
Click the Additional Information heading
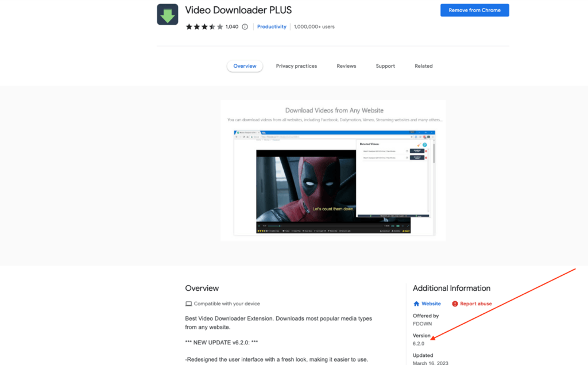coord(451,288)
